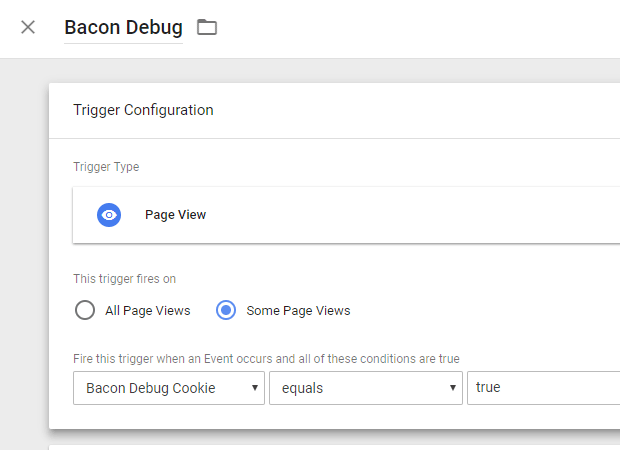Click the condition description text above filters
The height and width of the screenshot is (450, 620).
point(266,359)
